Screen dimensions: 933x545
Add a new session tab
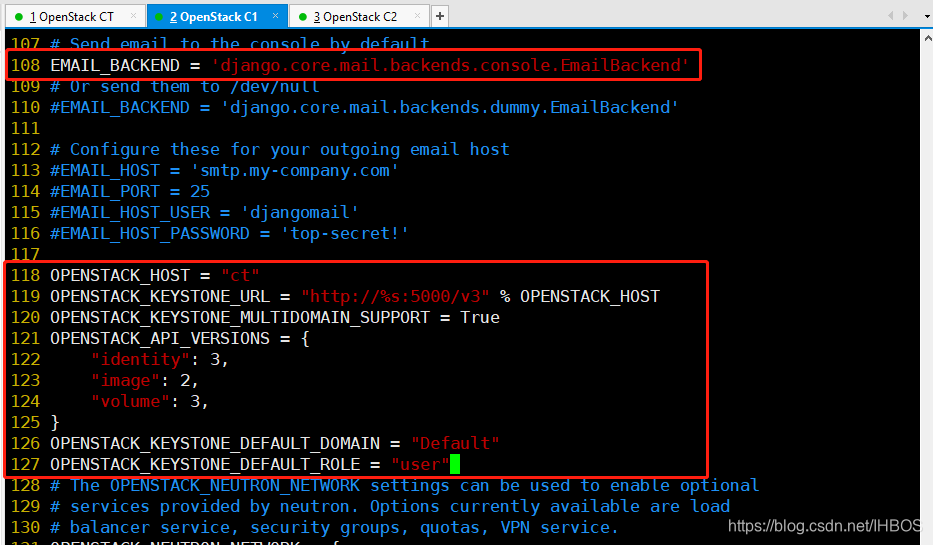[440, 16]
